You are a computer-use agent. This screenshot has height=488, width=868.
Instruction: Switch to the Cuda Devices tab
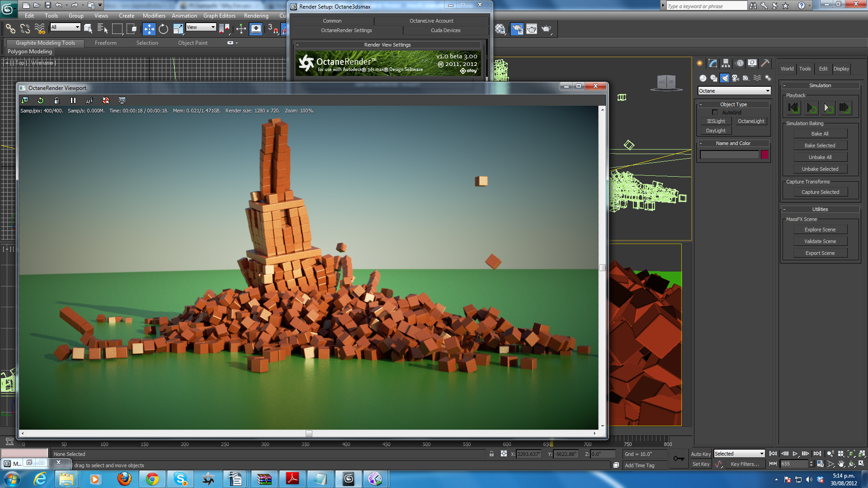pyautogui.click(x=445, y=30)
